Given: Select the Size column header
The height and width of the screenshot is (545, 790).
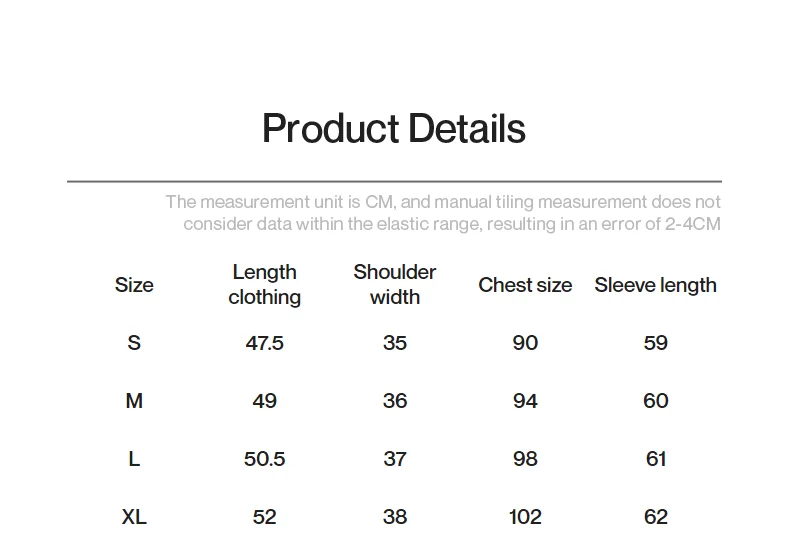Looking at the screenshot, I should pyautogui.click(x=134, y=285).
